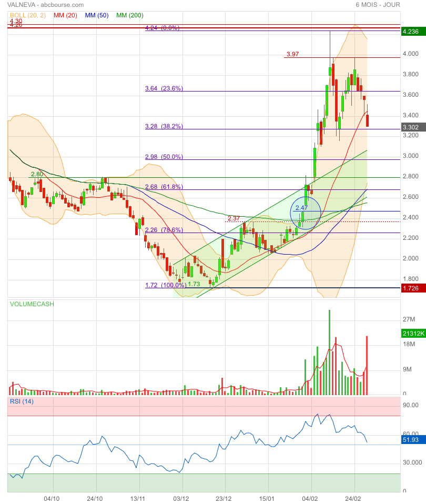Click the "2.68 (61.8%)" Fibonacci label
This screenshot has height=504, width=426.
coord(164,187)
